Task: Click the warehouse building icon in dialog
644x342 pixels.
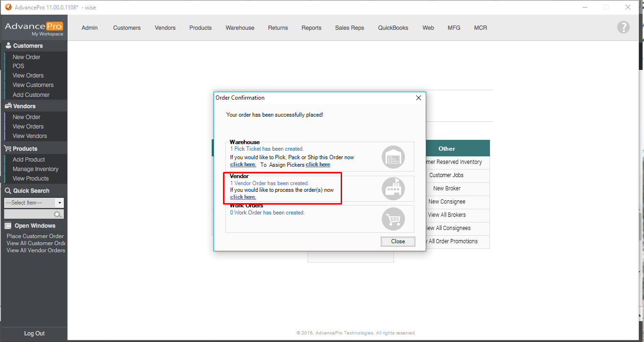Action: pyautogui.click(x=393, y=157)
